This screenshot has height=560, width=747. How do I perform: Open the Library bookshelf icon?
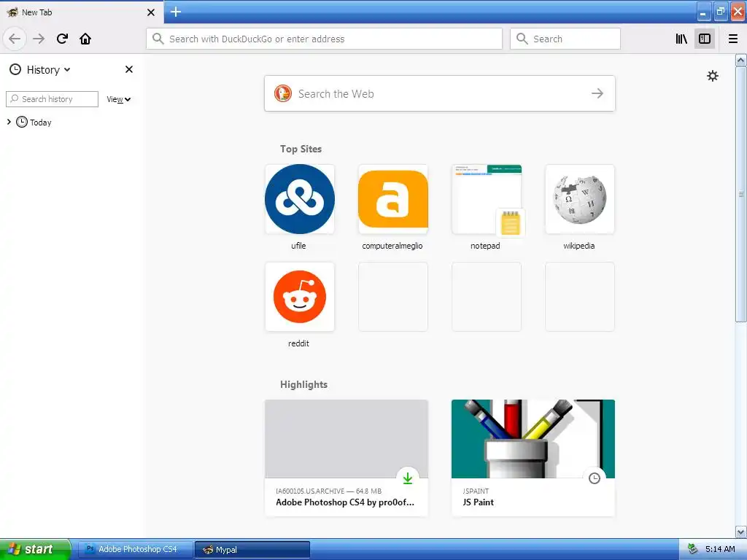coord(681,39)
